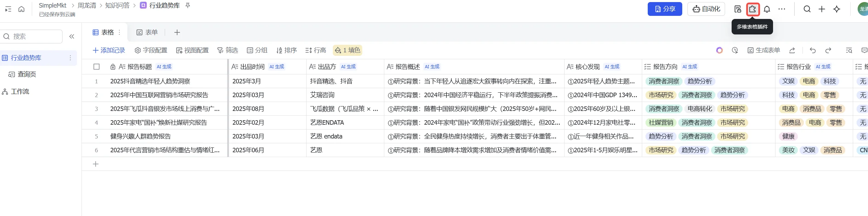Toggle the sidebar menu icon

[x=8, y=9]
